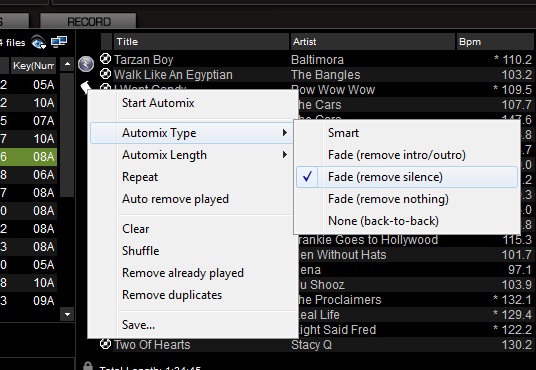Viewport: 536px width, 370px height.
Task: Select the Tarzan Boy track title
Action: tap(144, 60)
